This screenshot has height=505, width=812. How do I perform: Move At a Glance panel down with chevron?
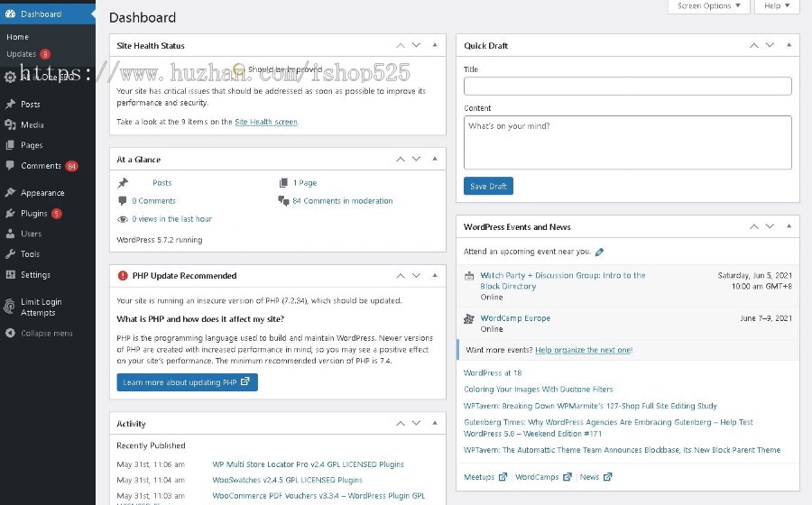416,159
